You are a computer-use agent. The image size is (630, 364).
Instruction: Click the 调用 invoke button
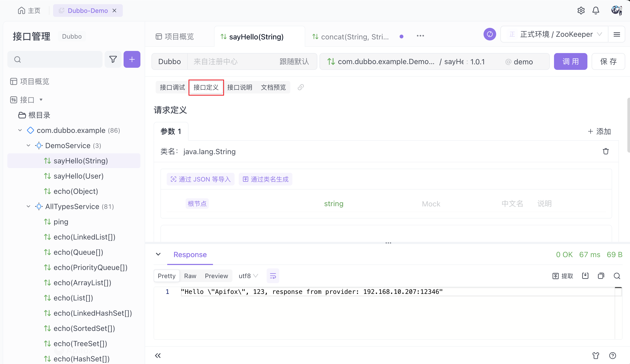(x=570, y=61)
